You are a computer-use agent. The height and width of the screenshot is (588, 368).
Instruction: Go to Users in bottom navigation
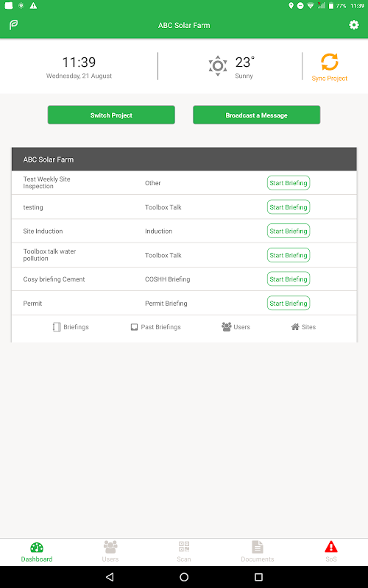110,551
